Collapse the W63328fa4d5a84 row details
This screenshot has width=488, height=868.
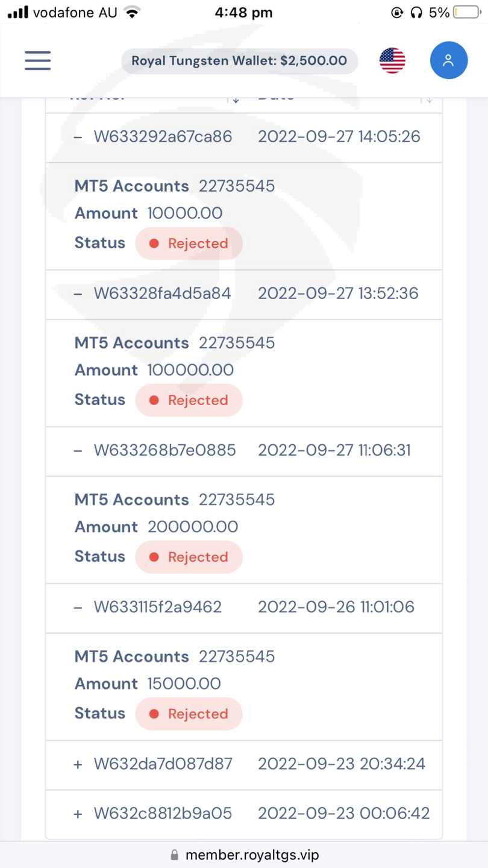tap(78, 294)
